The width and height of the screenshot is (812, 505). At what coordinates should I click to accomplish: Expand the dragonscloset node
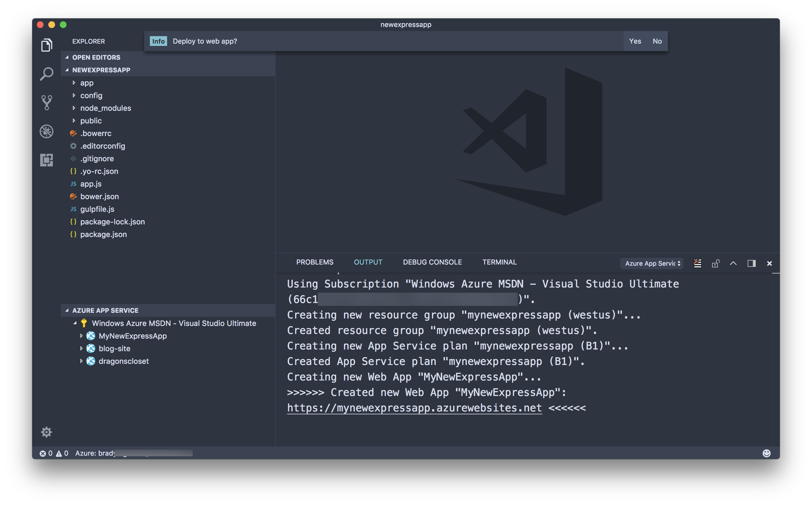[x=81, y=361]
